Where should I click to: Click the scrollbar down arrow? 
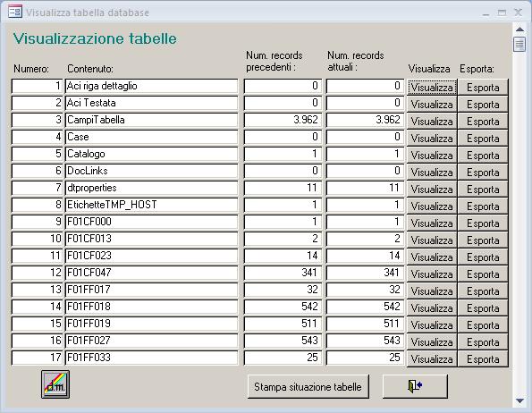point(519,400)
